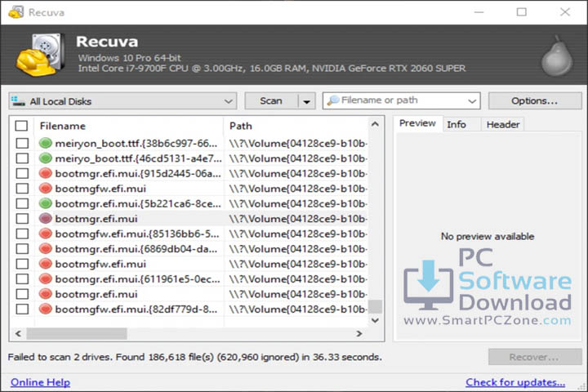Click the horizontal scrollbar left arrow
Screen dimensions: 588x392
[18, 333]
